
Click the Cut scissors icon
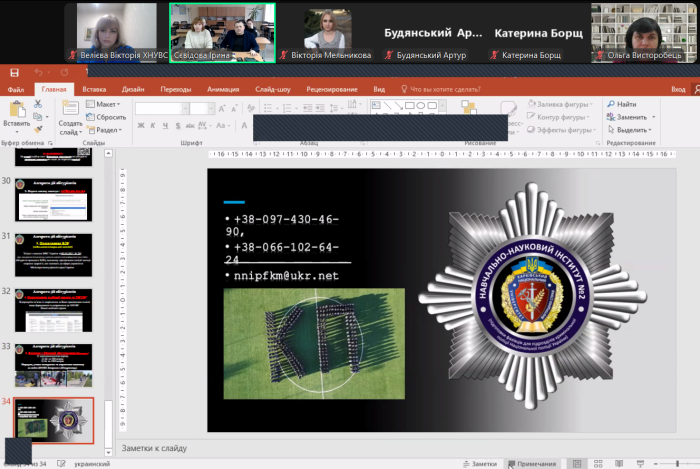click(39, 104)
